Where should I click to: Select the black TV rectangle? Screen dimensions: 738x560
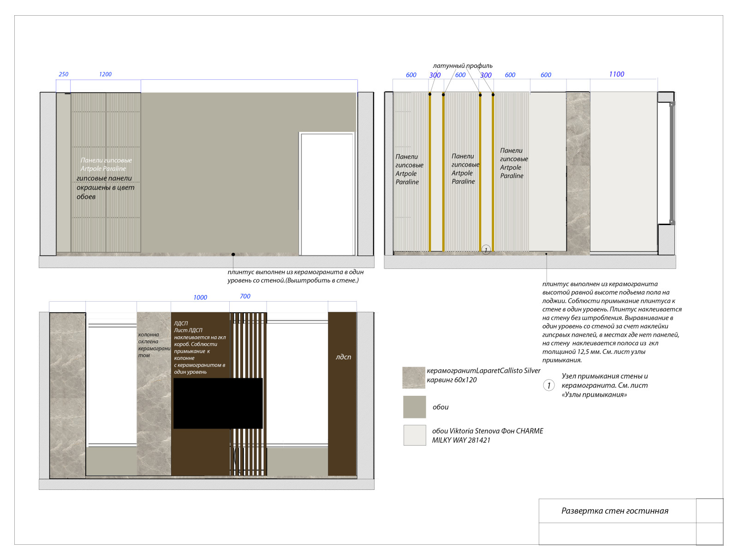pyautogui.click(x=218, y=403)
